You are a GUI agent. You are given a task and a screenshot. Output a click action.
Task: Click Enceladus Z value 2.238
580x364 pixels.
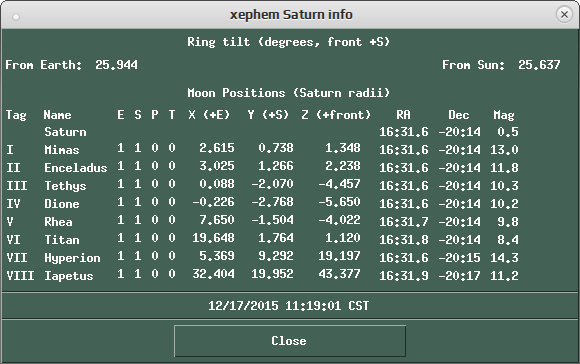point(343,166)
